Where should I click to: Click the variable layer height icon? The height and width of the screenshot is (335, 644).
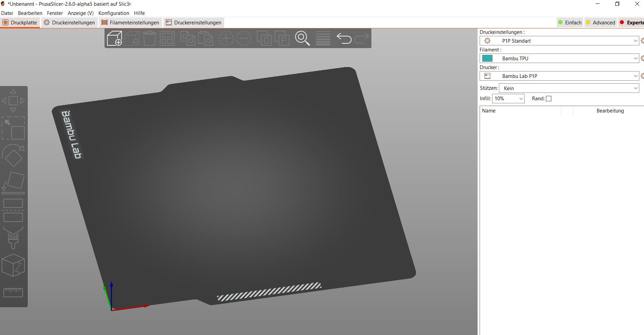pos(323,38)
